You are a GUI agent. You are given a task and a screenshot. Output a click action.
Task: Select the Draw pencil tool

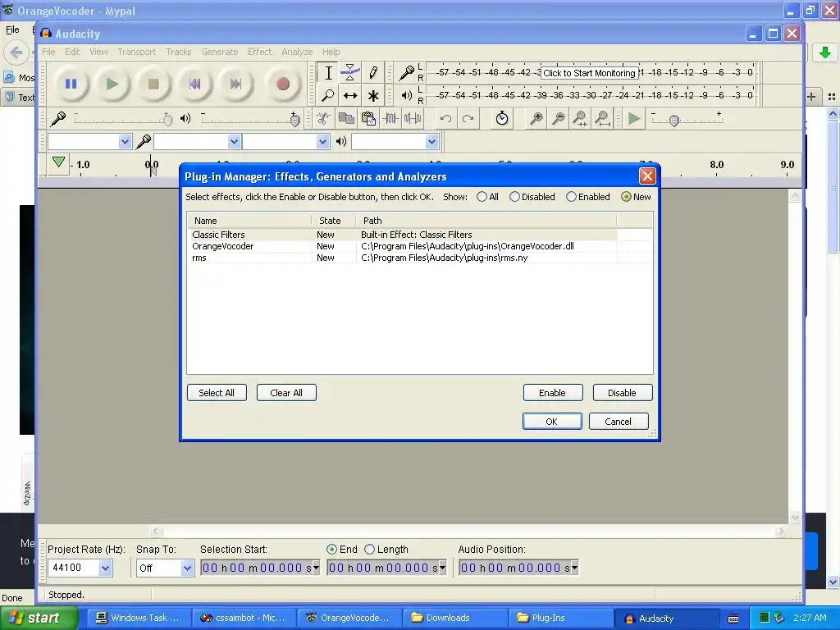pyautogui.click(x=373, y=73)
